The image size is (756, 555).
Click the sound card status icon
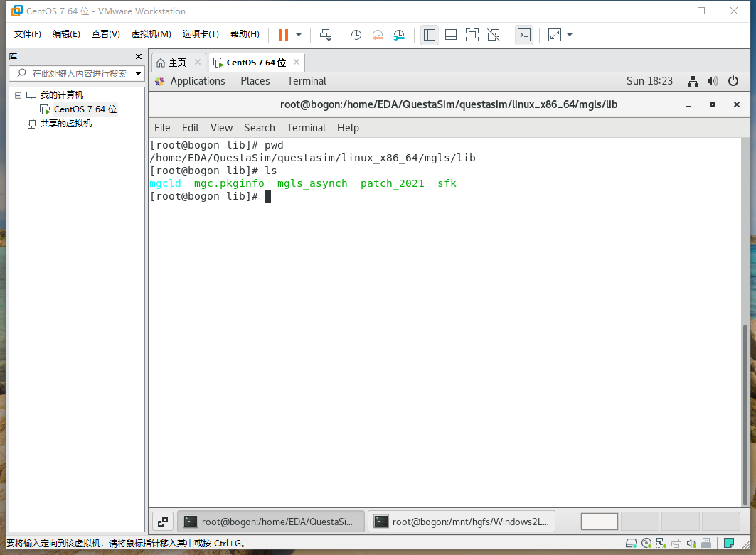[x=691, y=544]
